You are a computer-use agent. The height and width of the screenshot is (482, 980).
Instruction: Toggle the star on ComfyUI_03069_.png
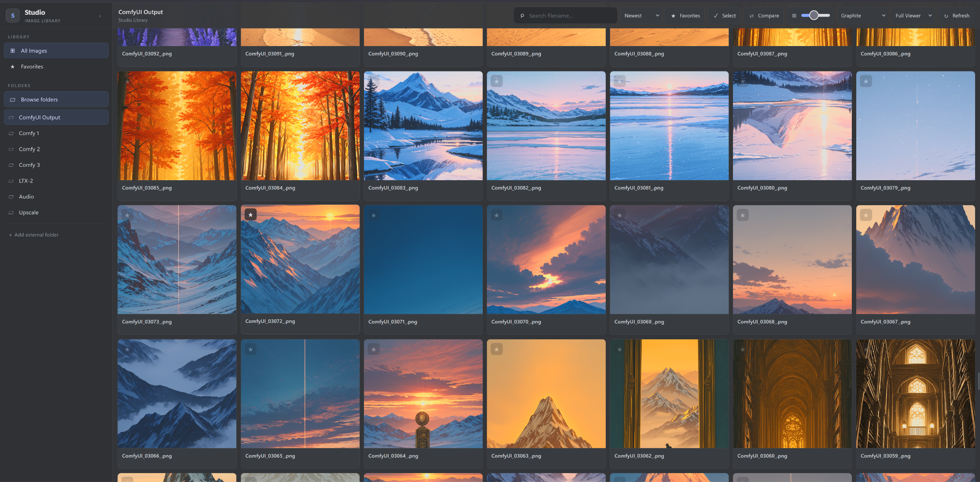[620, 216]
